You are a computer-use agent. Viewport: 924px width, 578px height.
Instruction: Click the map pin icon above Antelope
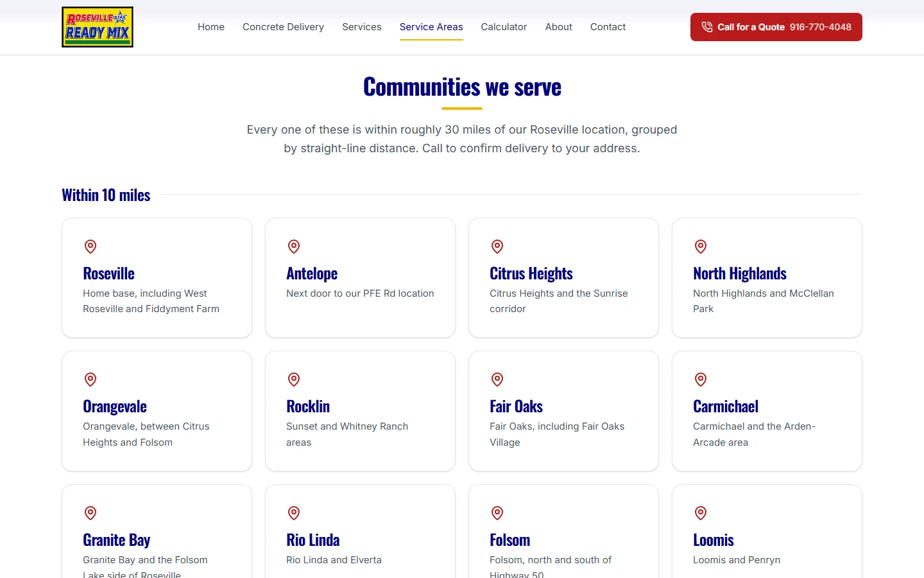coord(294,247)
